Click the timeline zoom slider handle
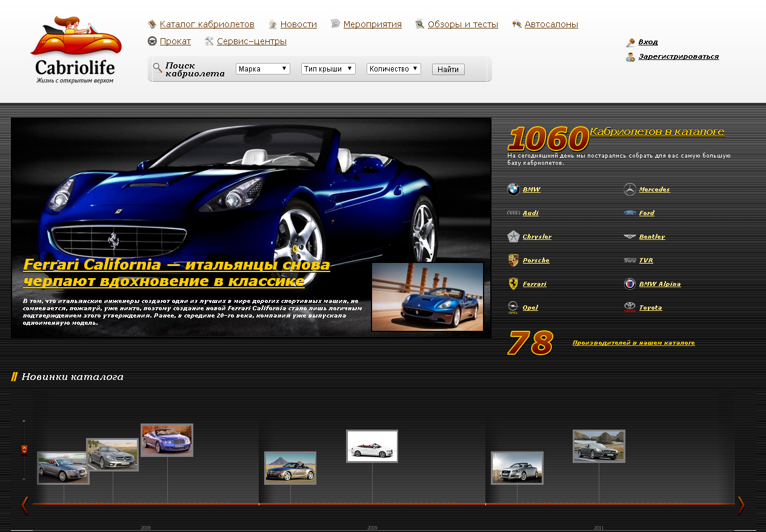766x532 pixels. [24, 450]
